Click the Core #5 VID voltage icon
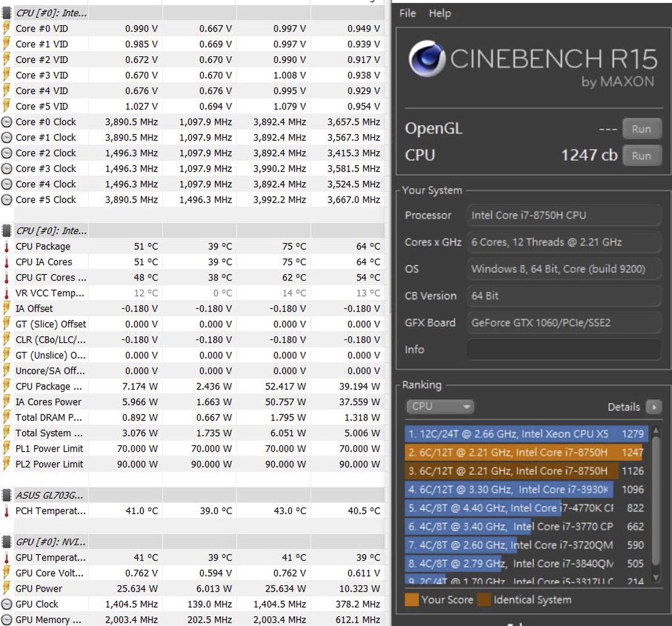This screenshot has width=672, height=626. click(6, 106)
